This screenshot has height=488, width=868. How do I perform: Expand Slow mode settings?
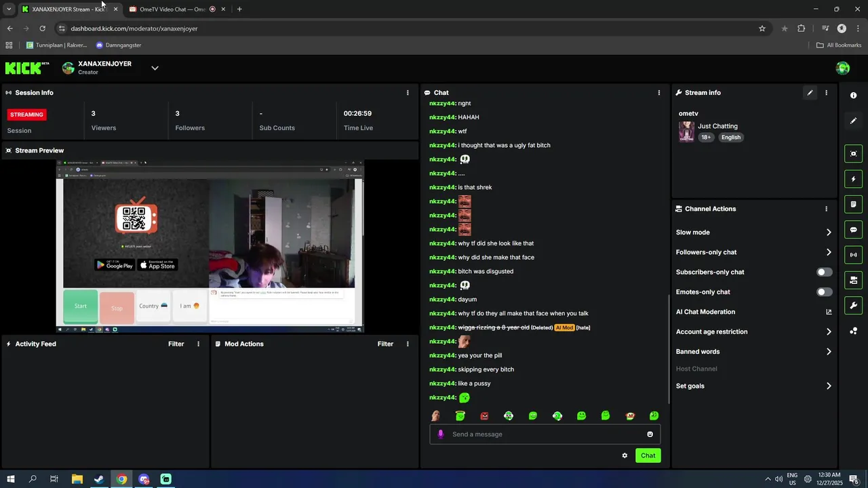[753, 232]
